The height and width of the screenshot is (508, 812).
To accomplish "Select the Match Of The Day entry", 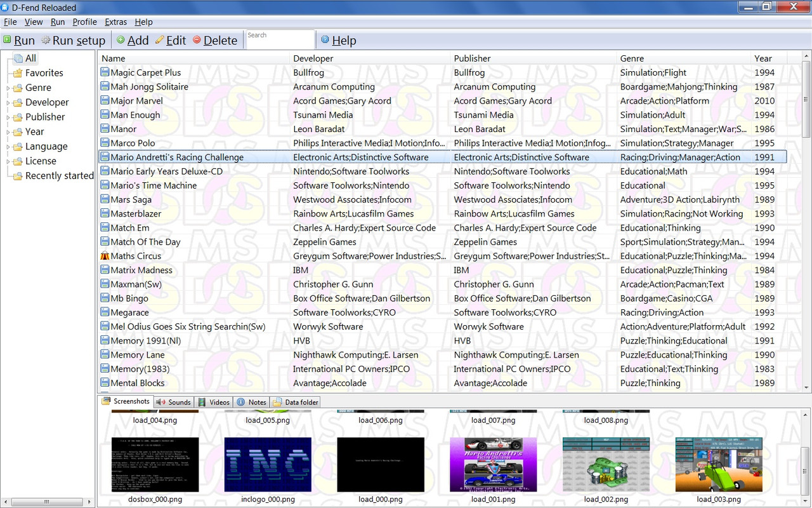I will tap(145, 242).
